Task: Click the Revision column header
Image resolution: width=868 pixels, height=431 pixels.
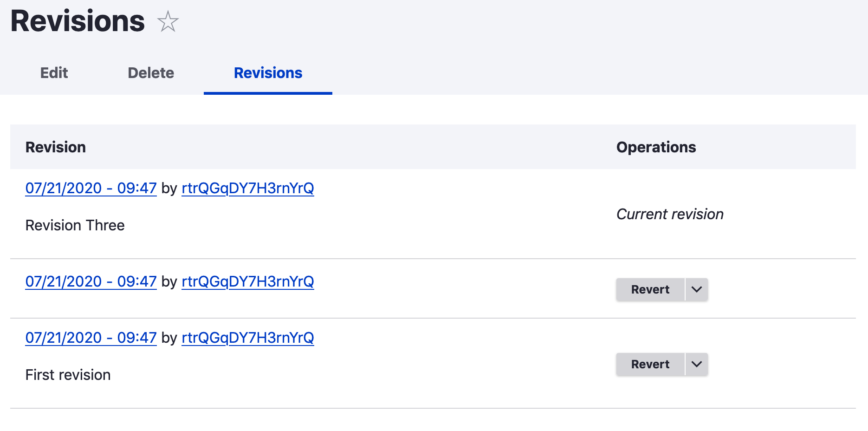Action: coord(56,147)
